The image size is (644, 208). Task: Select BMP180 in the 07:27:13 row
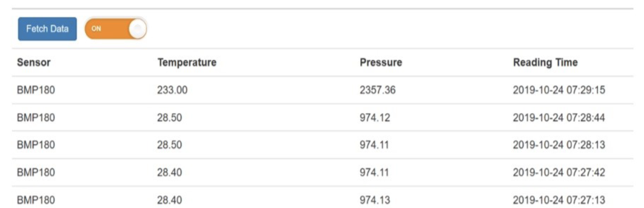(x=36, y=200)
